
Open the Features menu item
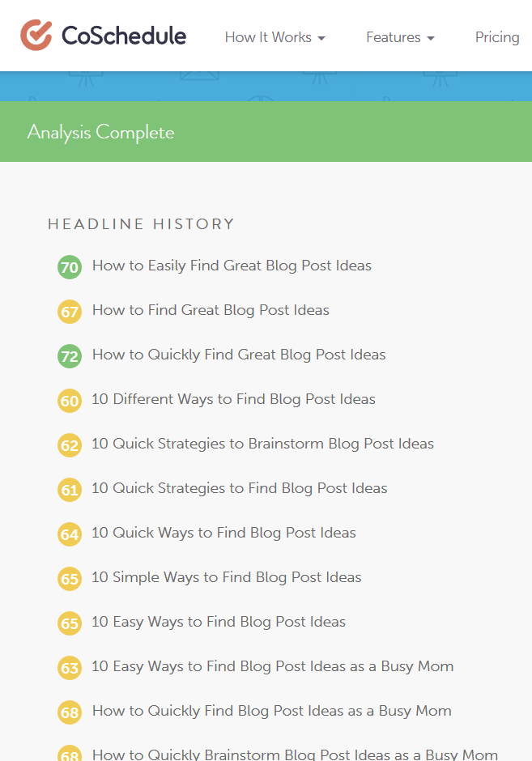(x=394, y=37)
